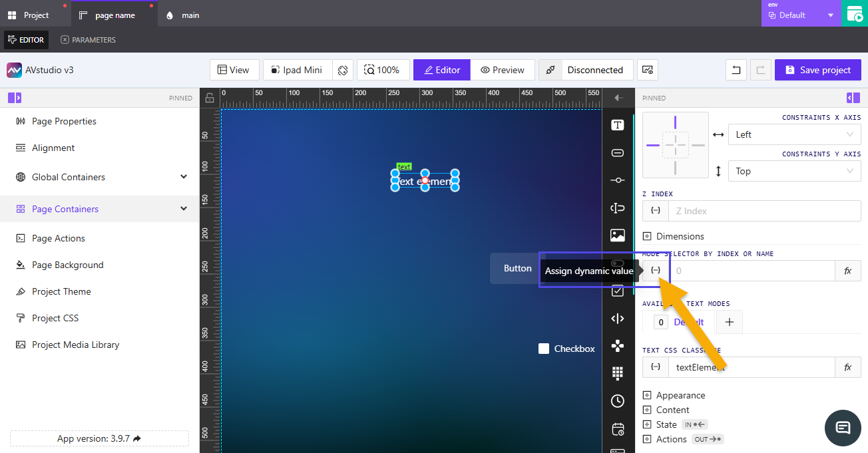Image resolution: width=868 pixels, height=453 pixels.
Task: Expand the Dimensions section
Action: pos(647,236)
